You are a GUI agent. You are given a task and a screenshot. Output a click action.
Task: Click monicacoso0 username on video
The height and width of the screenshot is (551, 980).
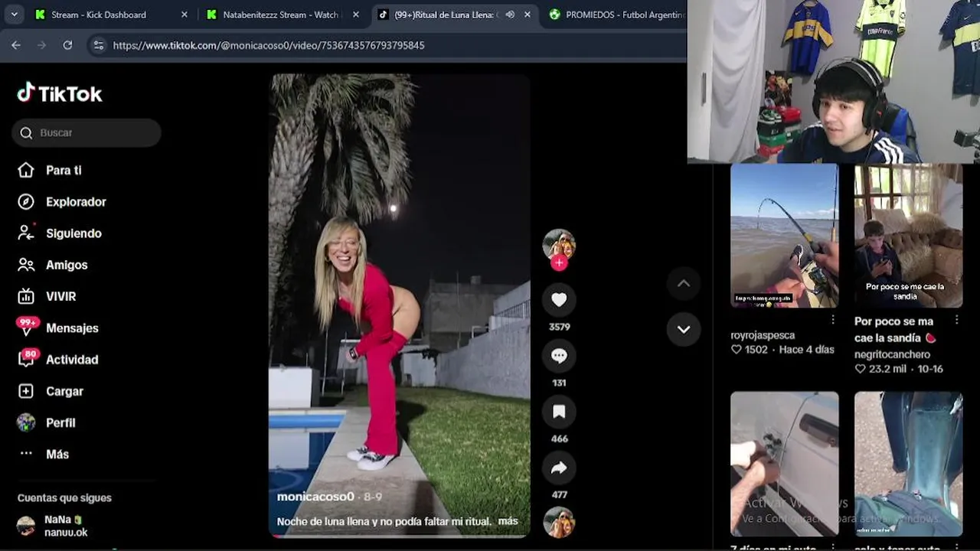[x=315, y=497]
